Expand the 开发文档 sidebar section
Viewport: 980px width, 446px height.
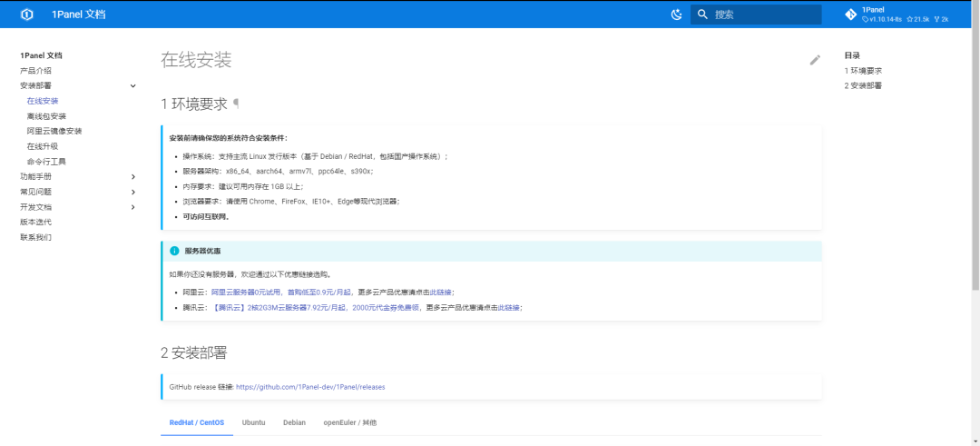tap(133, 207)
